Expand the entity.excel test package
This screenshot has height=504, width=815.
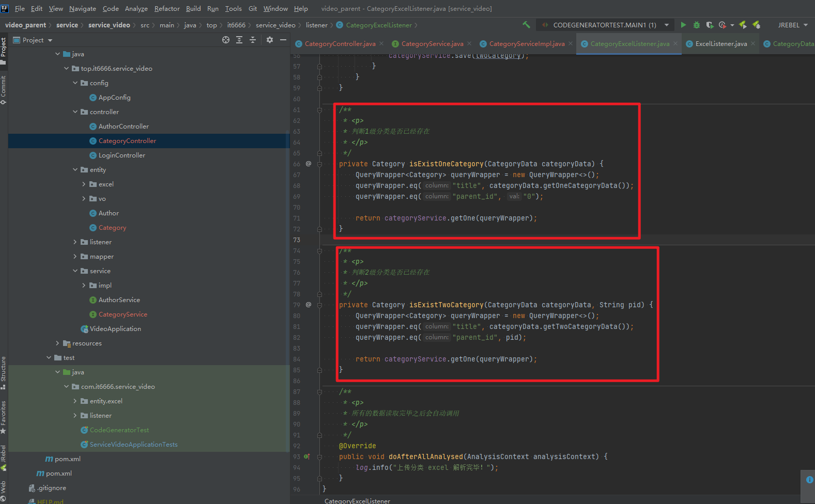pyautogui.click(x=75, y=401)
